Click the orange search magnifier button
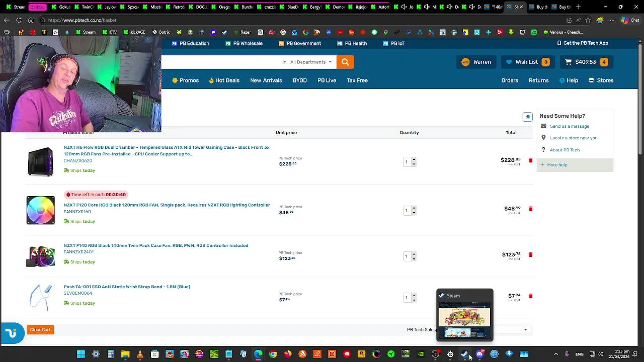The height and width of the screenshot is (362, 644). 345,62
